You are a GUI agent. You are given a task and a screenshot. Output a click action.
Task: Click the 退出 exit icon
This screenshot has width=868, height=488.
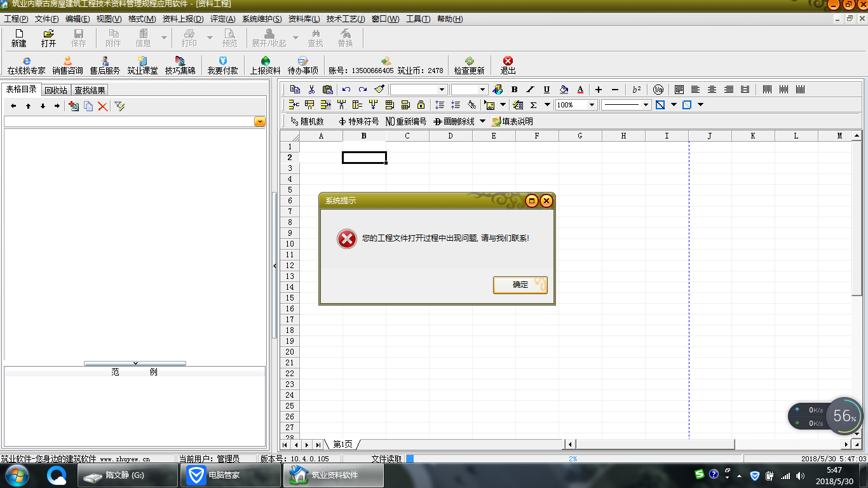click(508, 62)
